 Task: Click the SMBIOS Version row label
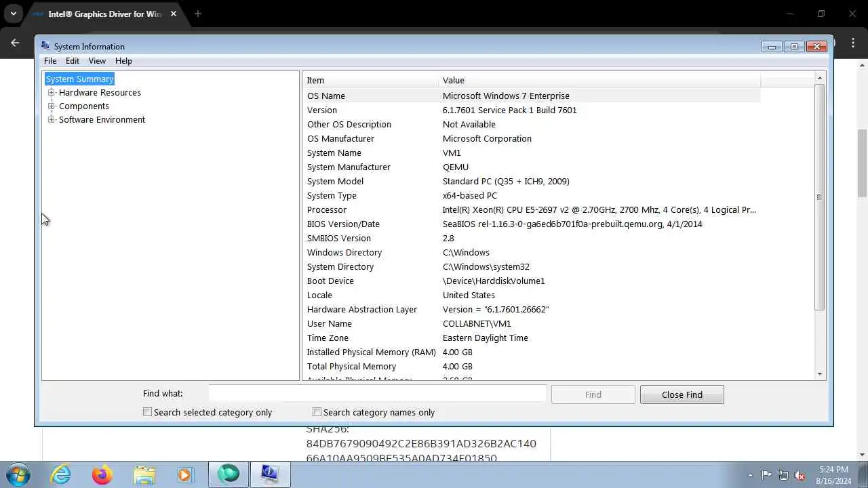click(x=338, y=238)
